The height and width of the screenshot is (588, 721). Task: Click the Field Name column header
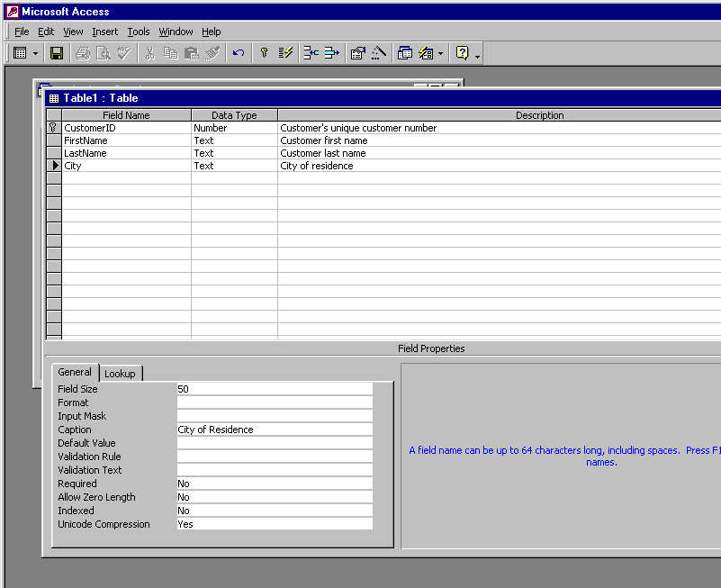point(126,115)
